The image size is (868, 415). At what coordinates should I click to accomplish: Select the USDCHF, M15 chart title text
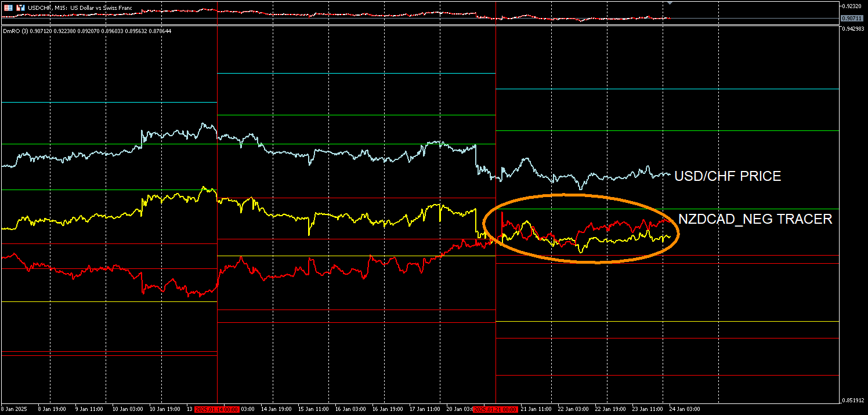[x=80, y=8]
